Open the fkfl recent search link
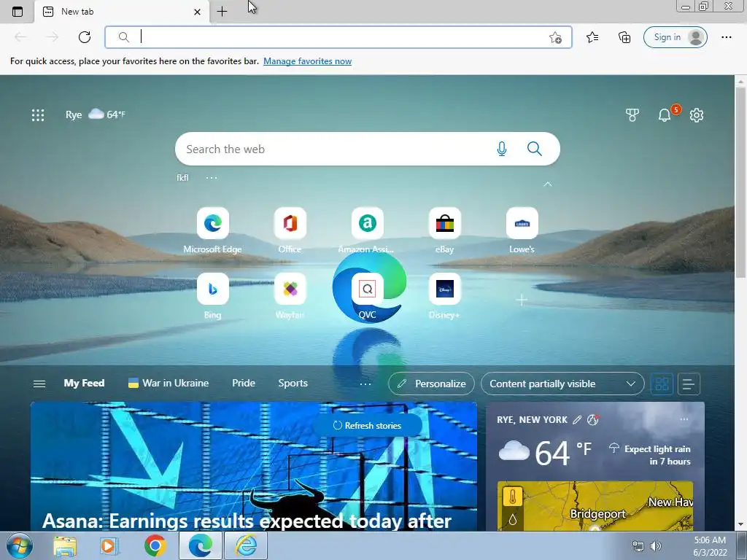747x560 pixels. [182, 178]
